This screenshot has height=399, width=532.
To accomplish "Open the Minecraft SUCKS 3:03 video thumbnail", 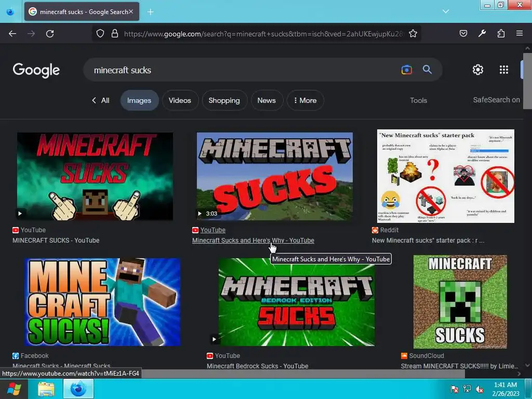I will point(275,177).
